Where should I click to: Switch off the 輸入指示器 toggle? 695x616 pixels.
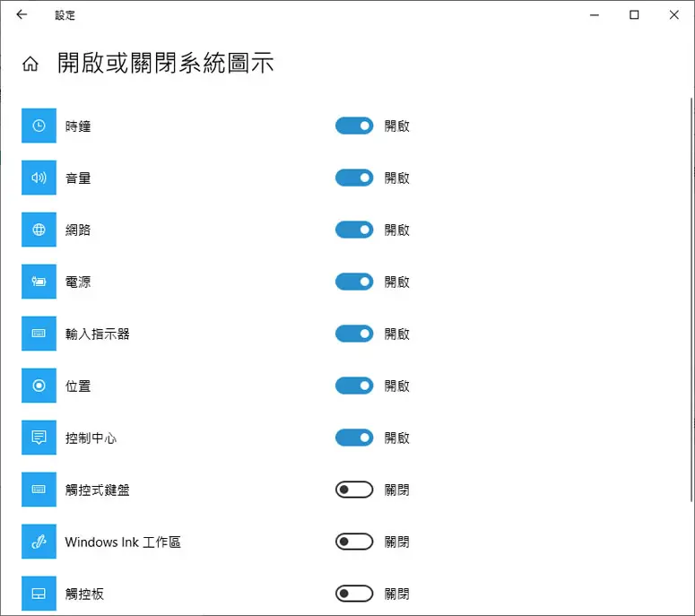(354, 334)
